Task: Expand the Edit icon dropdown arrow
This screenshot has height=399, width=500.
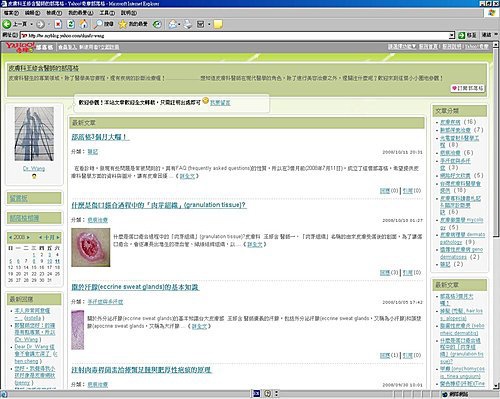Action: coord(209,24)
